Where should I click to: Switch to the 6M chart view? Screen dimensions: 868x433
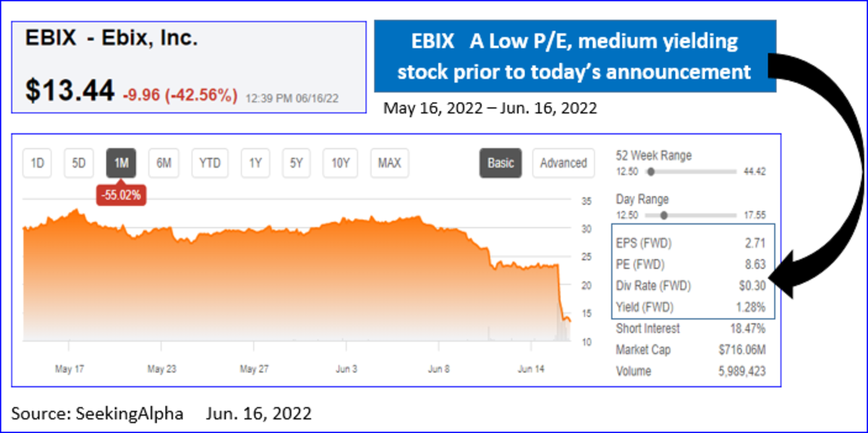pyautogui.click(x=163, y=163)
